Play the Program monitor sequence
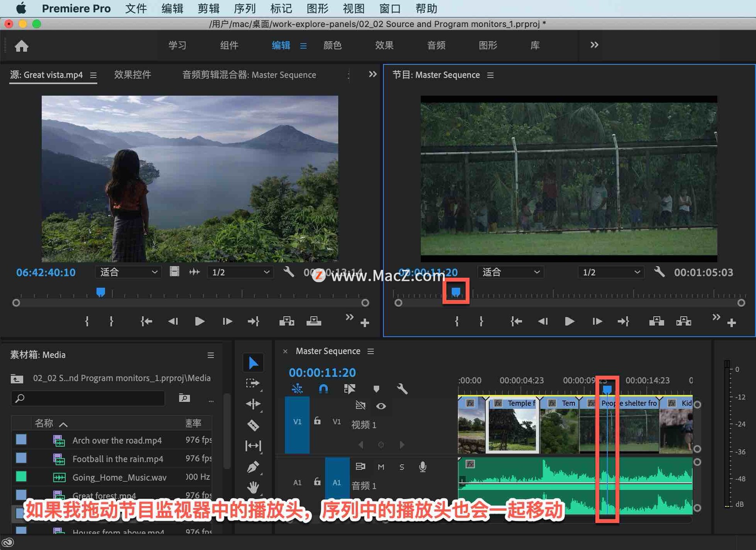The image size is (756, 550). click(569, 321)
